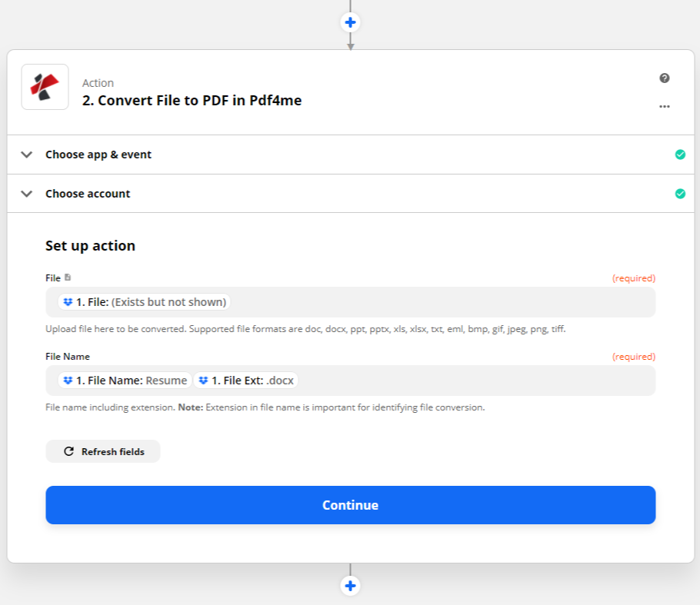Click the green checkmark for Choose app & event

click(x=680, y=155)
